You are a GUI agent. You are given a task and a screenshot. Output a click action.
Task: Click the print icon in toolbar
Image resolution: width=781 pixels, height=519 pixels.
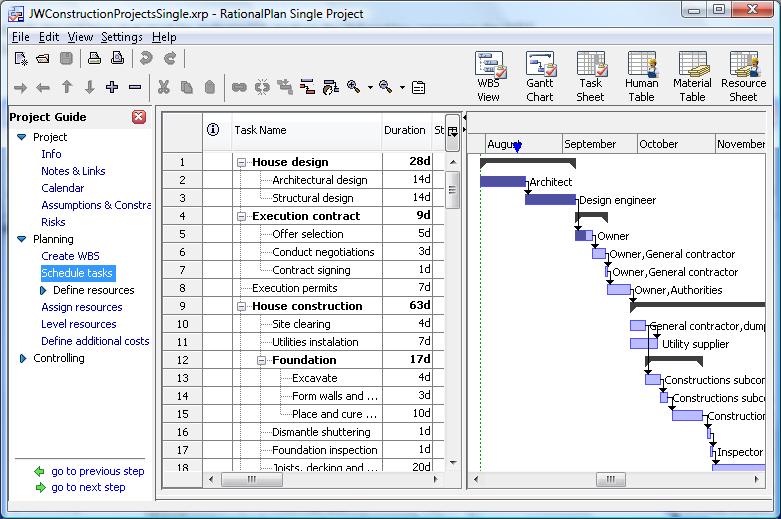pos(93,59)
